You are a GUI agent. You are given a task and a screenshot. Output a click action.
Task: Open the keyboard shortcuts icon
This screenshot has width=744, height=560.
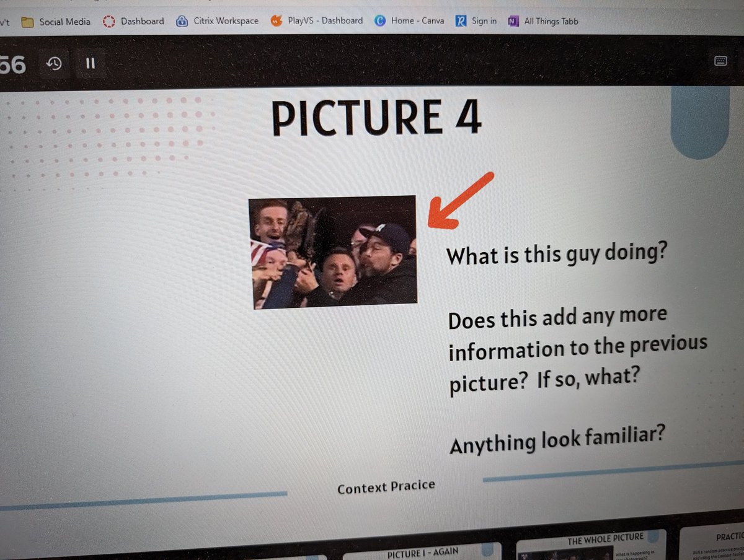point(720,61)
